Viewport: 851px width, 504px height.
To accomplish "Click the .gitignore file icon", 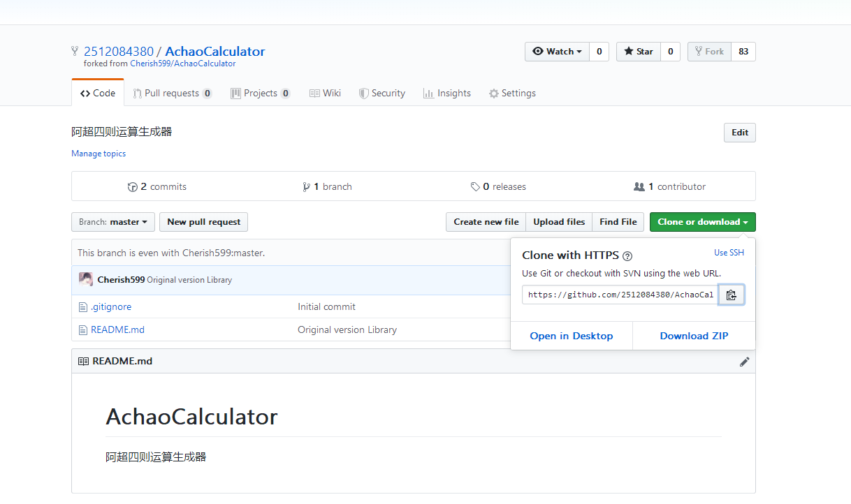I will 83,306.
